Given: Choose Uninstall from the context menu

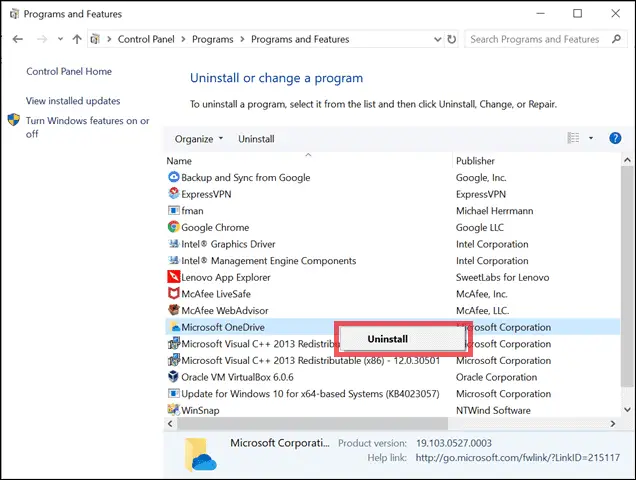Looking at the screenshot, I should [x=403, y=339].
